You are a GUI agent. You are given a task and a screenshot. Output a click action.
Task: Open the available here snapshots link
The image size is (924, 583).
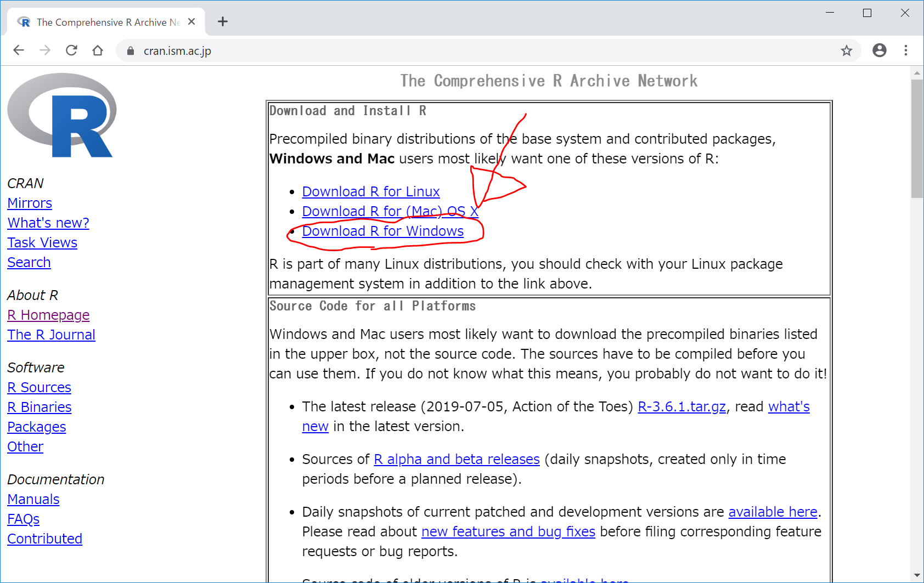coord(773,512)
